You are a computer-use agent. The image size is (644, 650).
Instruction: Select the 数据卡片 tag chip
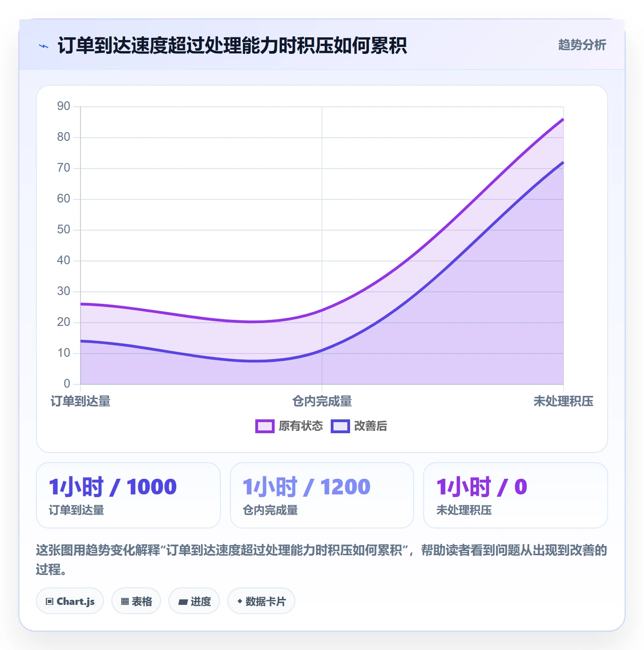tap(261, 601)
